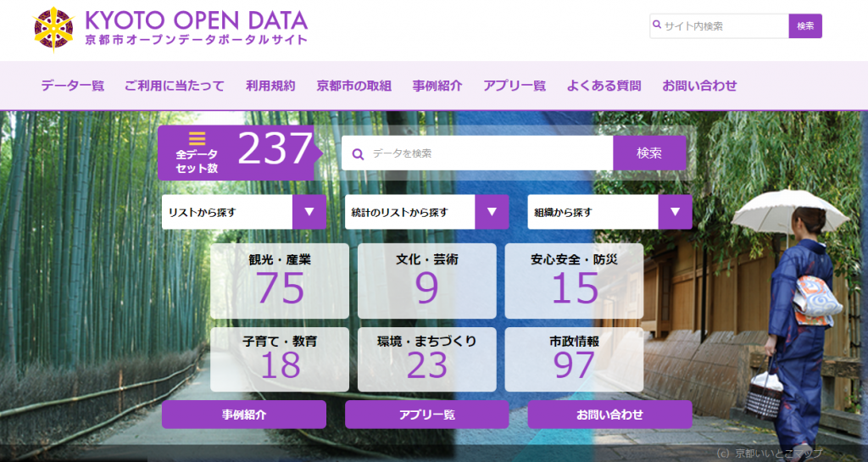Open the 組織から探す dropdown arrow
The image size is (868, 462).
click(x=675, y=212)
